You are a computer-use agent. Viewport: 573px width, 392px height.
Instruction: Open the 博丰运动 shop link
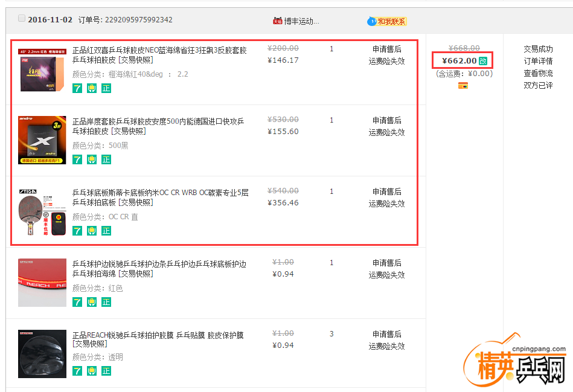301,21
